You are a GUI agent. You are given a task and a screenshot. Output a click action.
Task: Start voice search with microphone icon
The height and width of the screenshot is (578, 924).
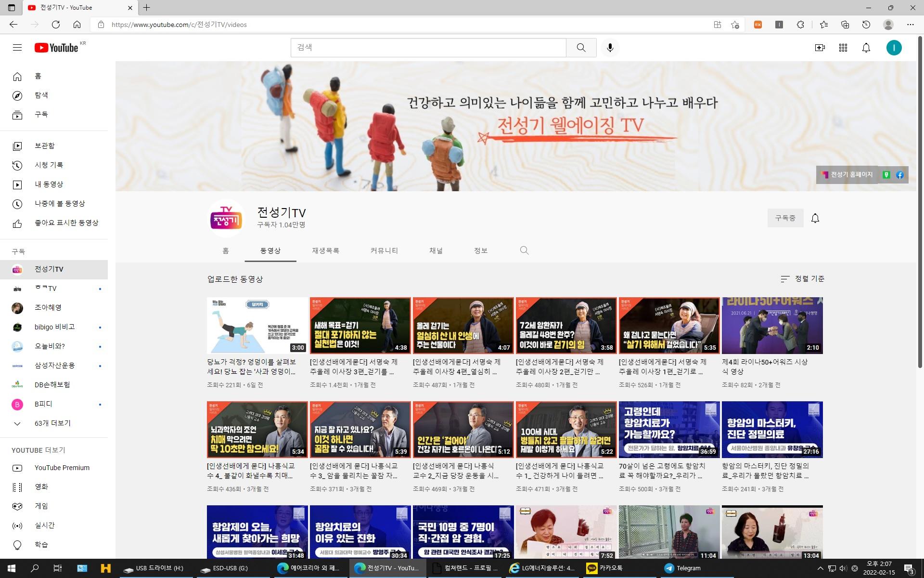pos(610,48)
